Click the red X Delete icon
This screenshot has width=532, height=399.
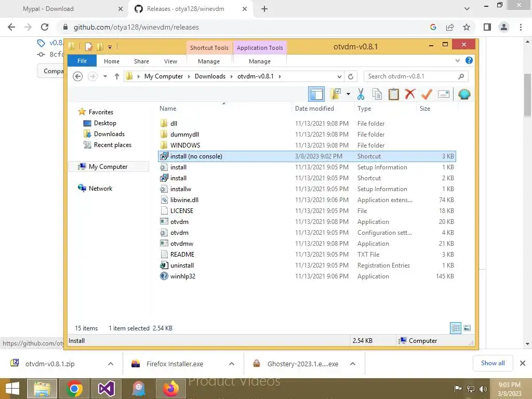(x=410, y=94)
